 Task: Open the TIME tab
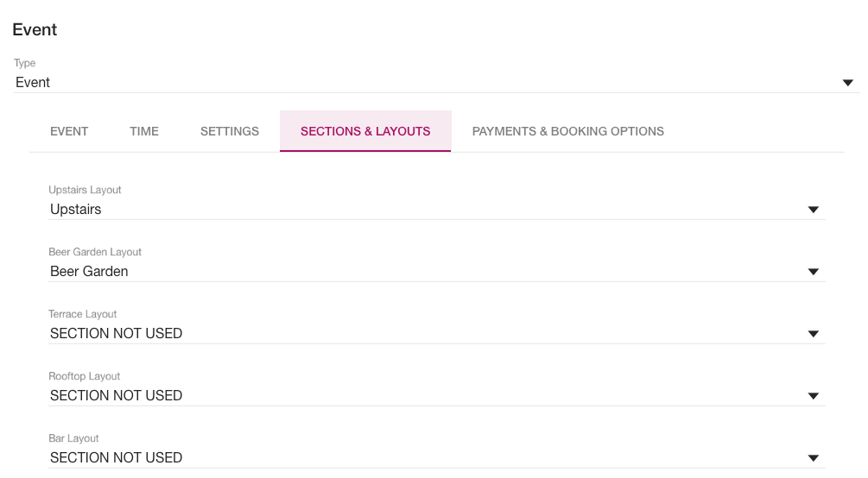point(144,131)
